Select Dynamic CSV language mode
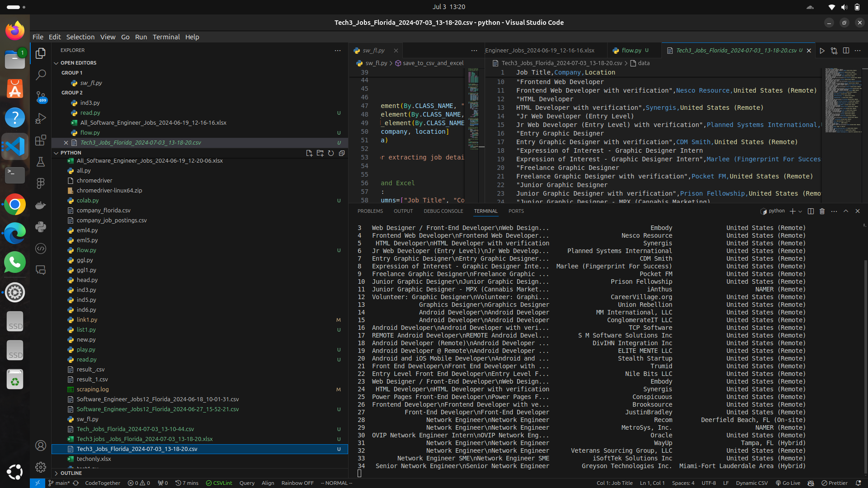868x488 pixels. coord(752,483)
